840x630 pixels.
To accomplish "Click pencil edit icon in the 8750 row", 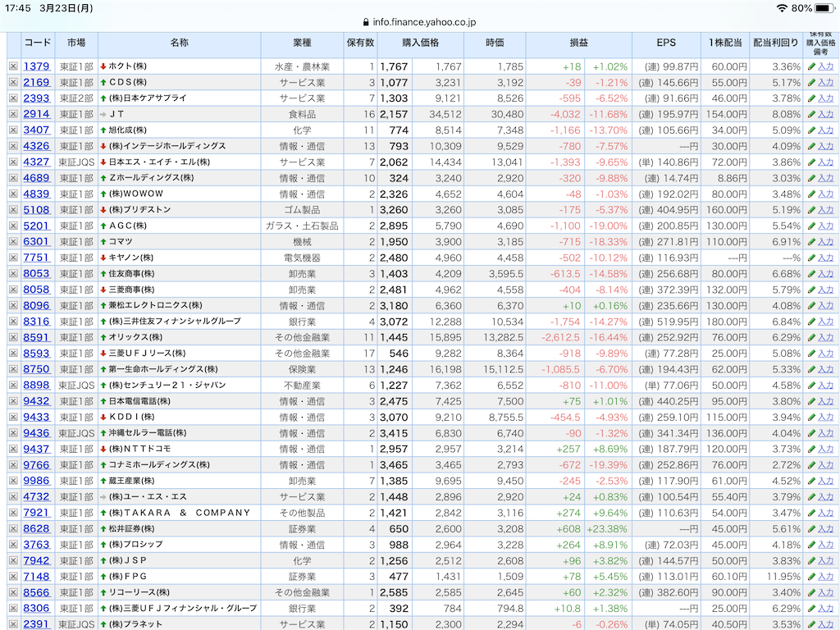I will 811,370.
